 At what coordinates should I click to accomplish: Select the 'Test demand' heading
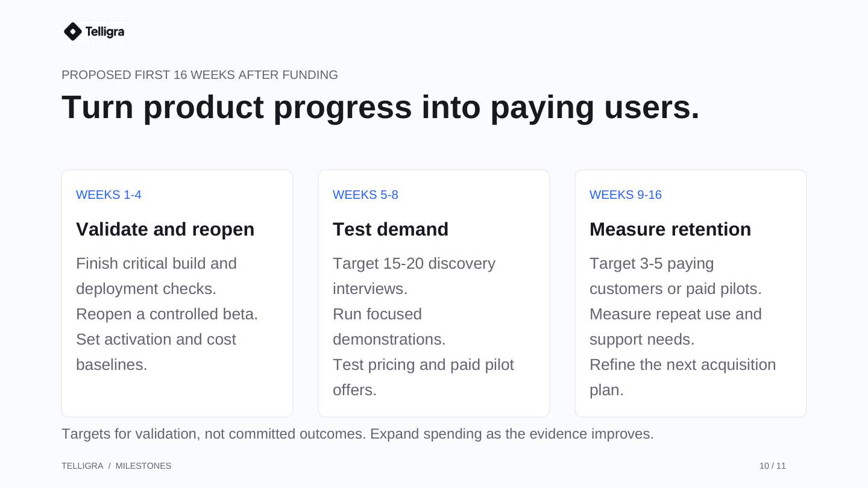tap(391, 229)
